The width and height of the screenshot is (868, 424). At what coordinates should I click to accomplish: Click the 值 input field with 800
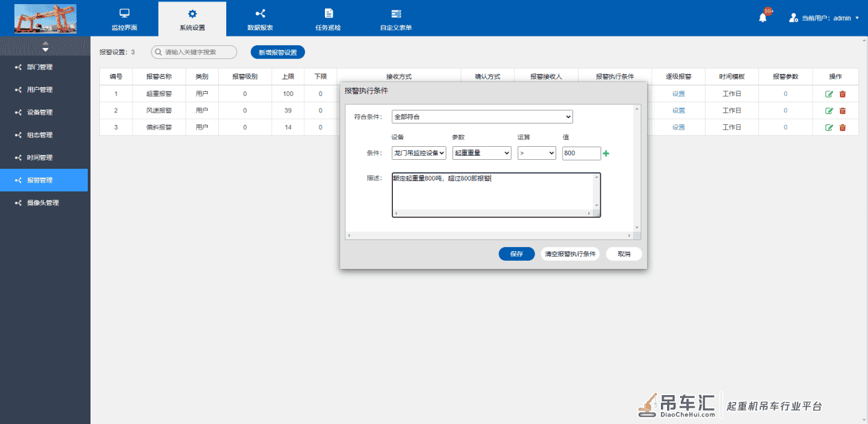pyautogui.click(x=581, y=154)
